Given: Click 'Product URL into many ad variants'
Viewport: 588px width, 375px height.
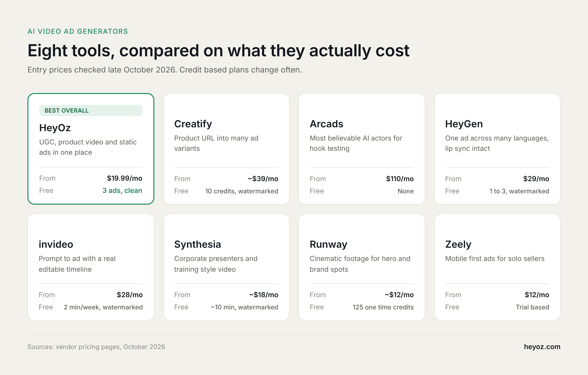Looking at the screenshot, I should click(216, 143).
